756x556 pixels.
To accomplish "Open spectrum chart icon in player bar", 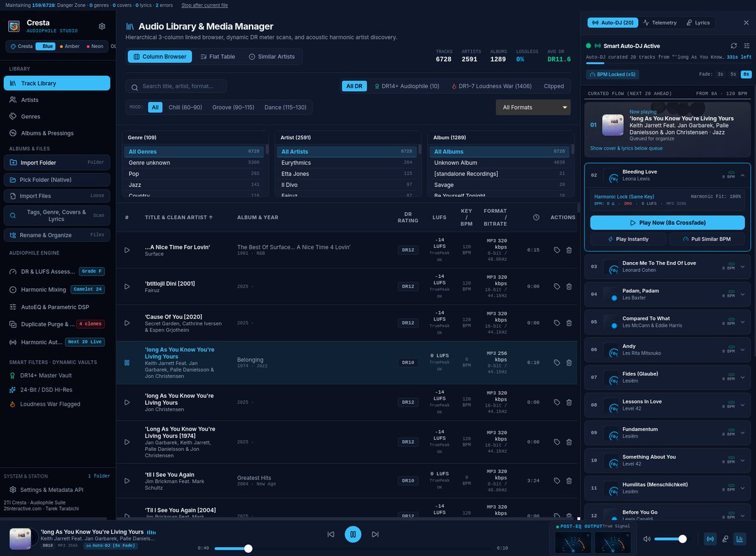I will (740, 539).
